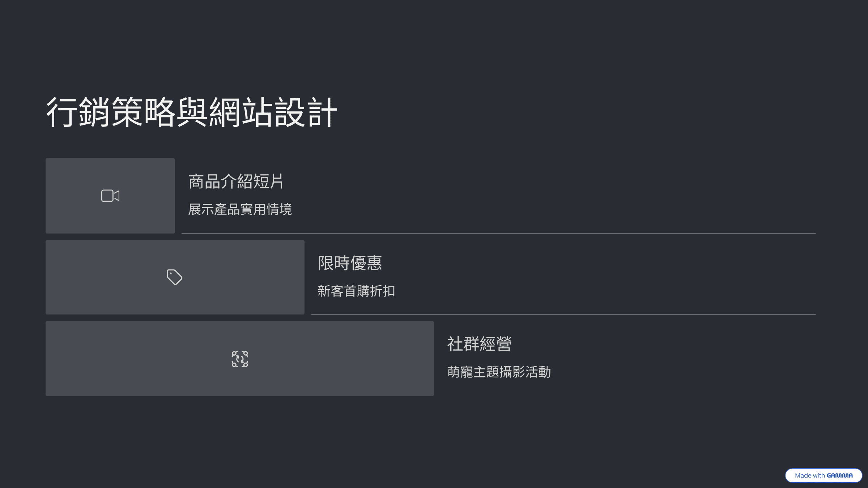Select the heading 商品介紹短片
This screenshot has height=488, width=868.
point(236,181)
